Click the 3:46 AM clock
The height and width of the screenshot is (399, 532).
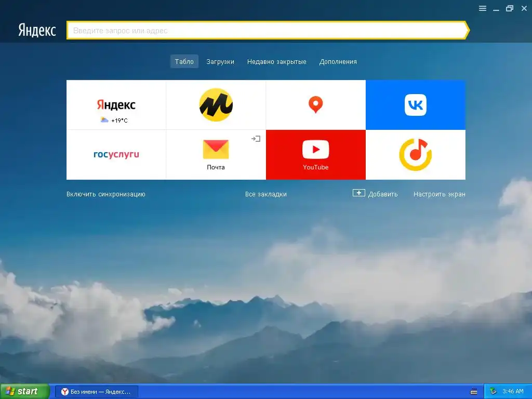click(513, 392)
